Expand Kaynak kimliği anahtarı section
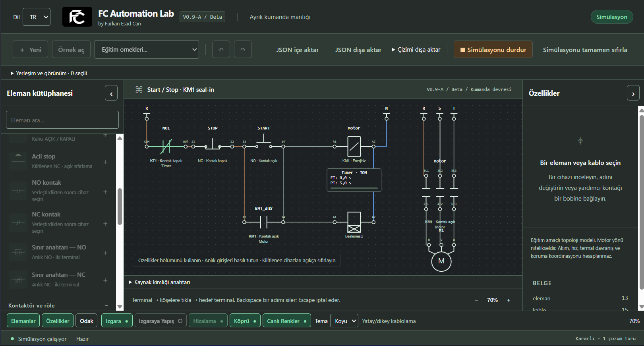644x346 pixels. 159,282
